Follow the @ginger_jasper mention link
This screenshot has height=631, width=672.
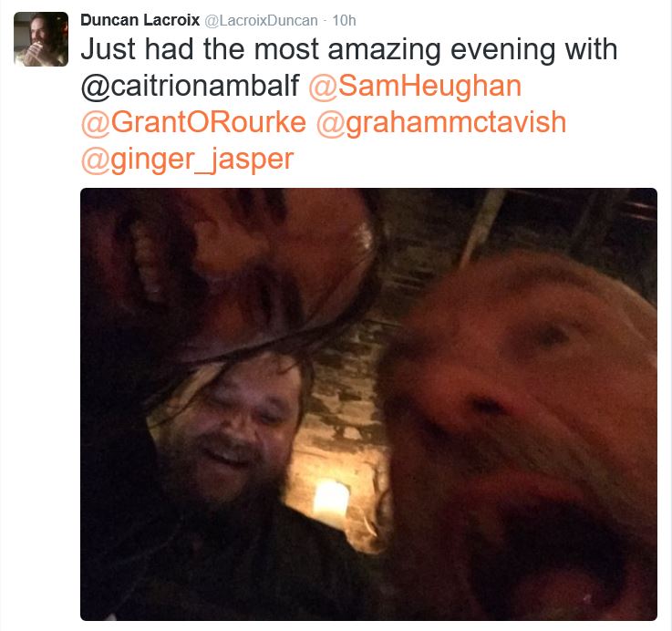(187, 160)
